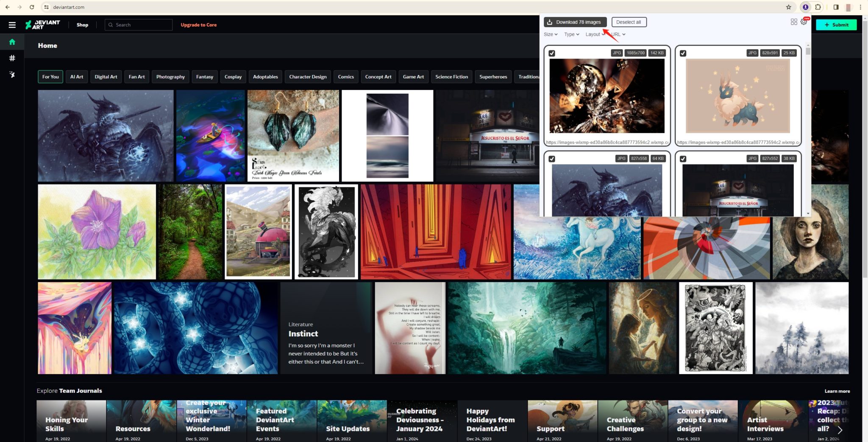This screenshot has width=868, height=442.
Task: Open the Instinct literature piece
Action: point(303,334)
